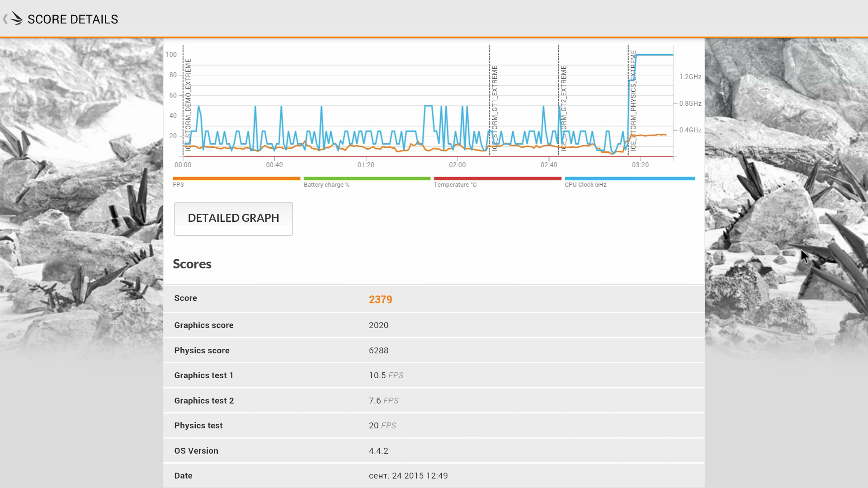The width and height of the screenshot is (868, 488).
Task: Click the ICE_STORM_GT1_EXTREME graph marker
Action: click(x=495, y=108)
